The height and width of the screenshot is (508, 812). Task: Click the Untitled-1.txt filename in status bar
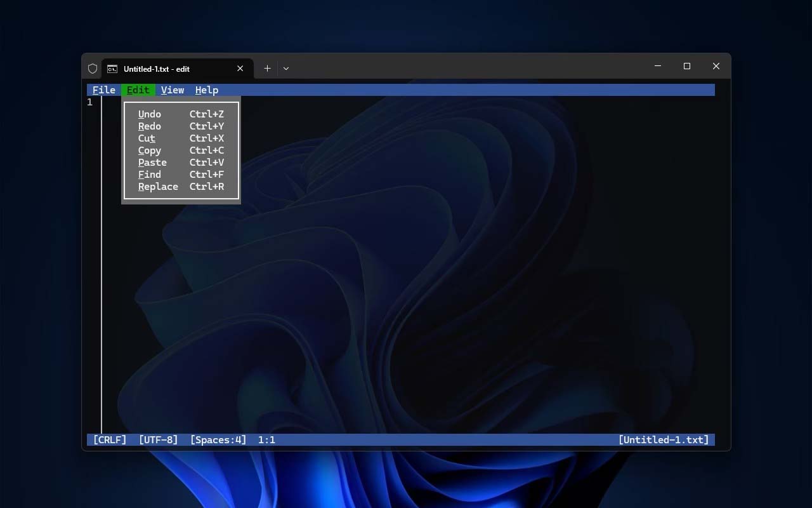click(664, 439)
